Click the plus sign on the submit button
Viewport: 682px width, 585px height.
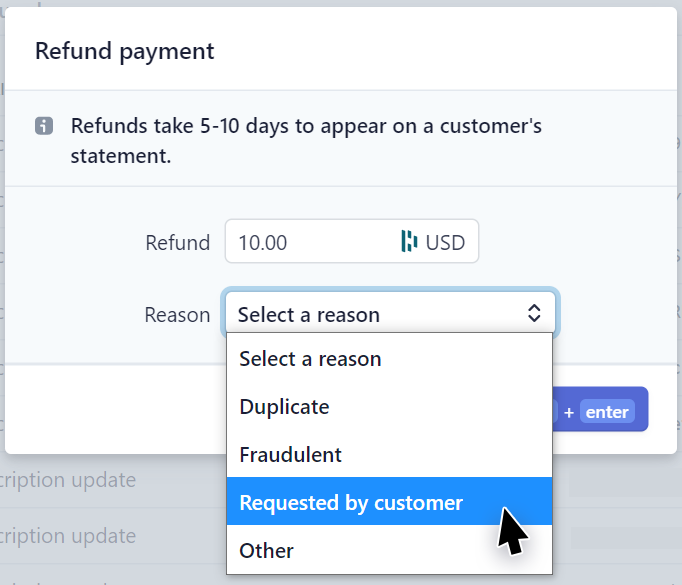coord(569,412)
